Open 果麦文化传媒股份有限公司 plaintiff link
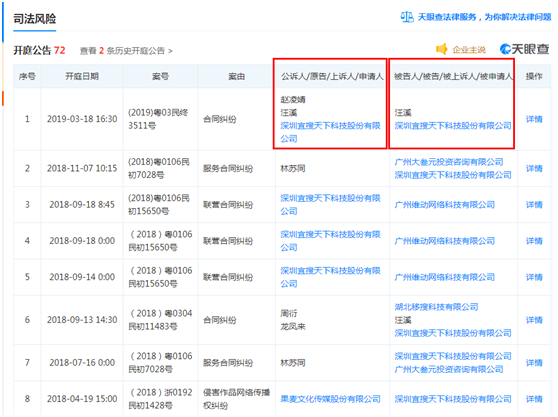558x417 pixels. (x=330, y=399)
